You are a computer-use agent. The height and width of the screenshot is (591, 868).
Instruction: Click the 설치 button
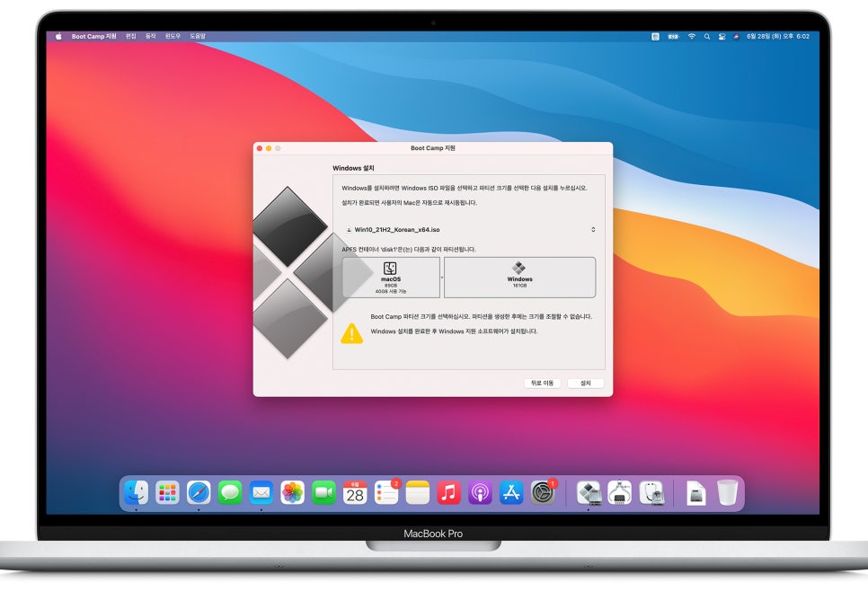pos(586,383)
